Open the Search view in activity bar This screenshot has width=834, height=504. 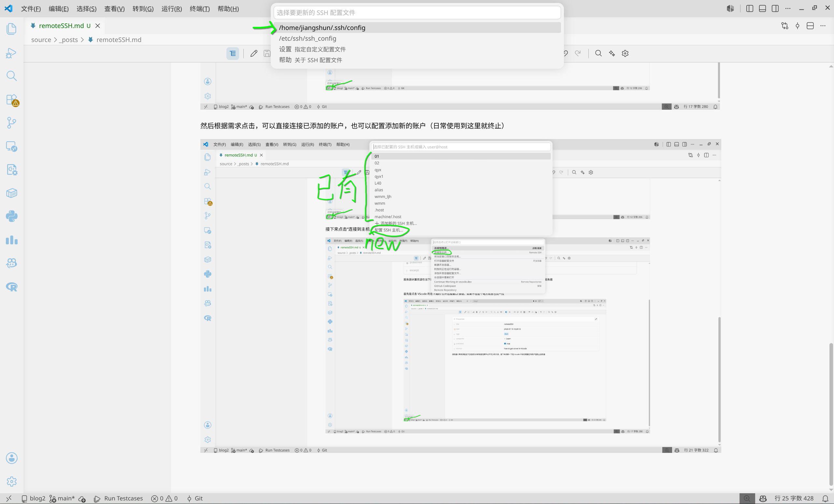11,76
